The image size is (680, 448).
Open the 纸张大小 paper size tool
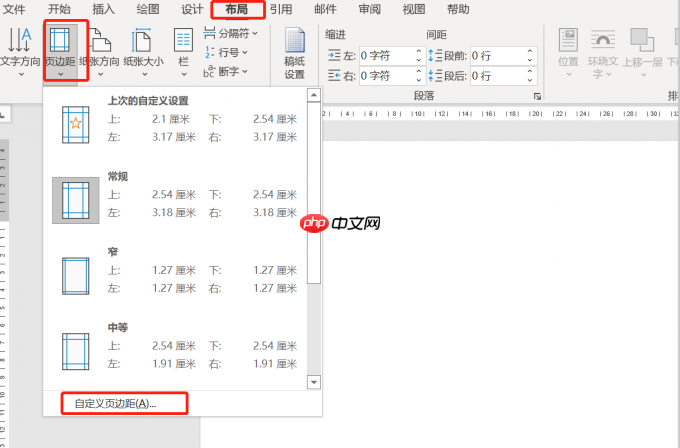tap(144, 51)
